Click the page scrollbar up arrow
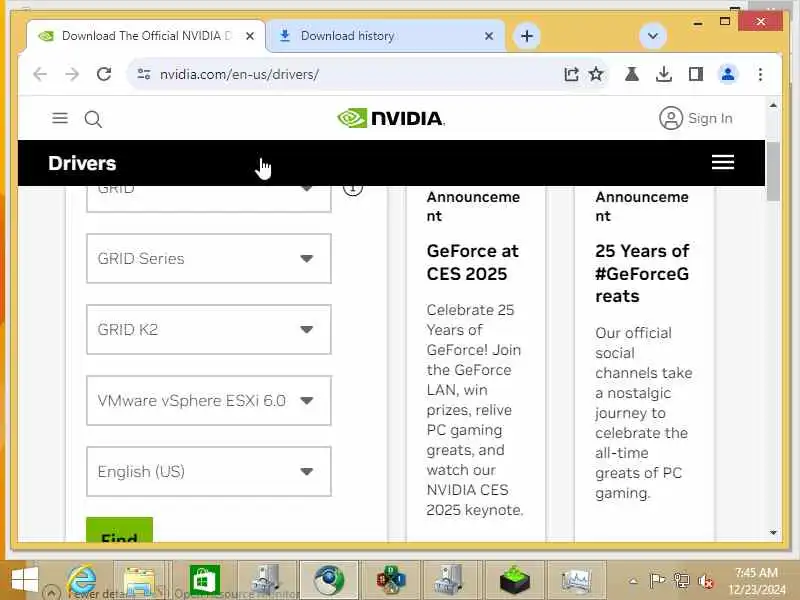This screenshot has height=600, width=800. click(x=773, y=106)
